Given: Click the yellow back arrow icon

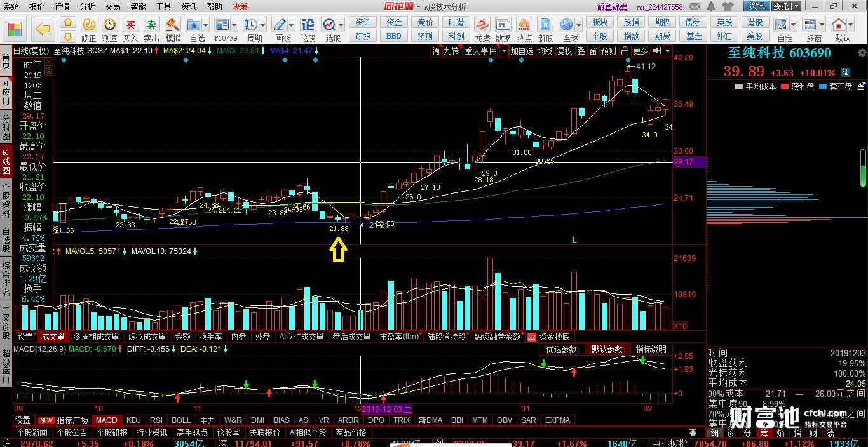Looking at the screenshot, I should pyautogui.click(x=43, y=29).
